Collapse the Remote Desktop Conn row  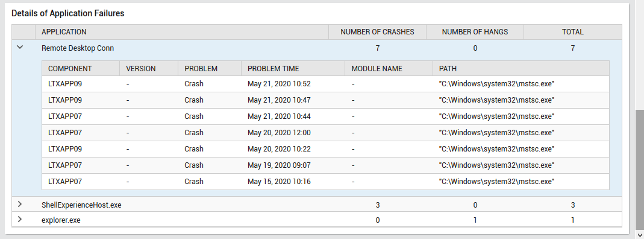click(19, 47)
